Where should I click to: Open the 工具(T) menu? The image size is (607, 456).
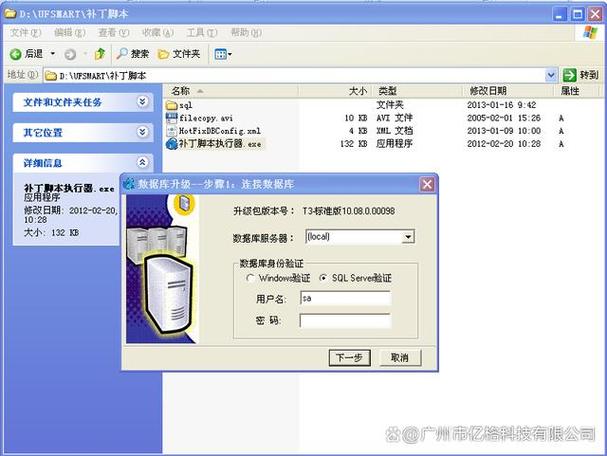point(202,33)
